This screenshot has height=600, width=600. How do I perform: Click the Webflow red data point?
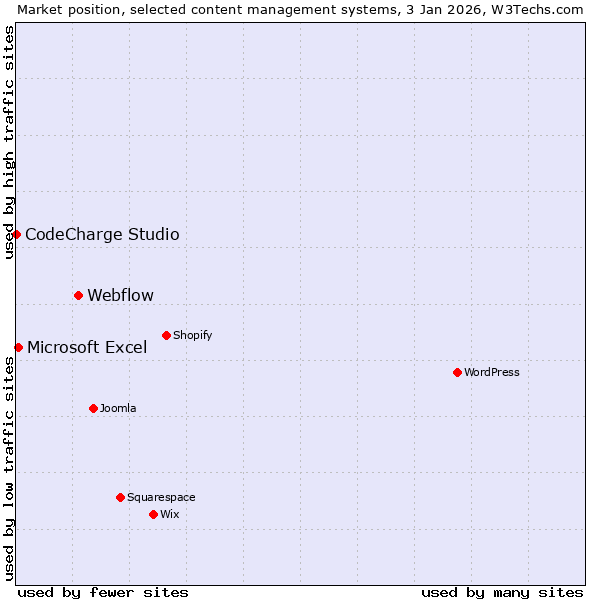coord(78,295)
